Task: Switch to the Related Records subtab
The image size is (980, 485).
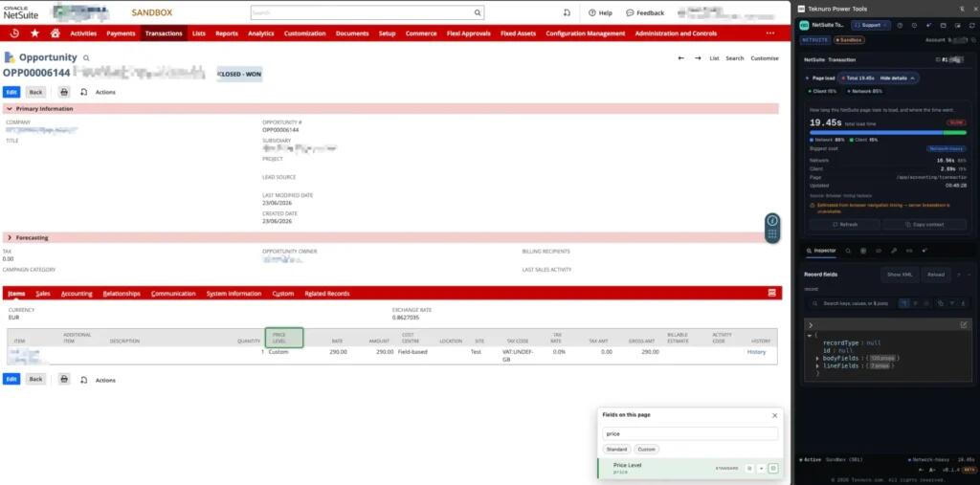Action: [x=327, y=293]
